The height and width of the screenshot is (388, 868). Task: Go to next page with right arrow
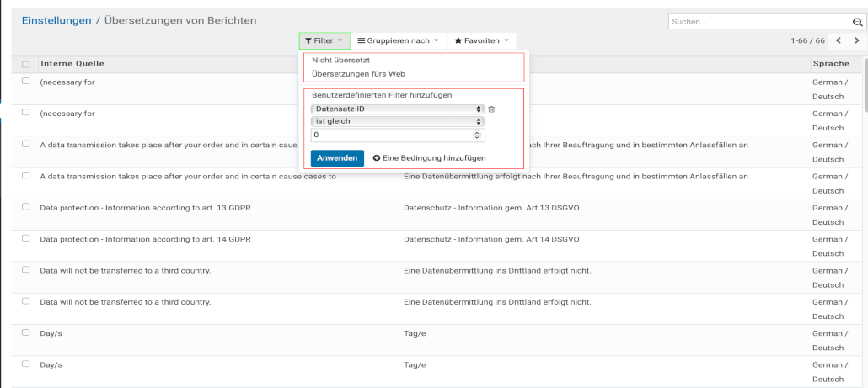click(857, 40)
